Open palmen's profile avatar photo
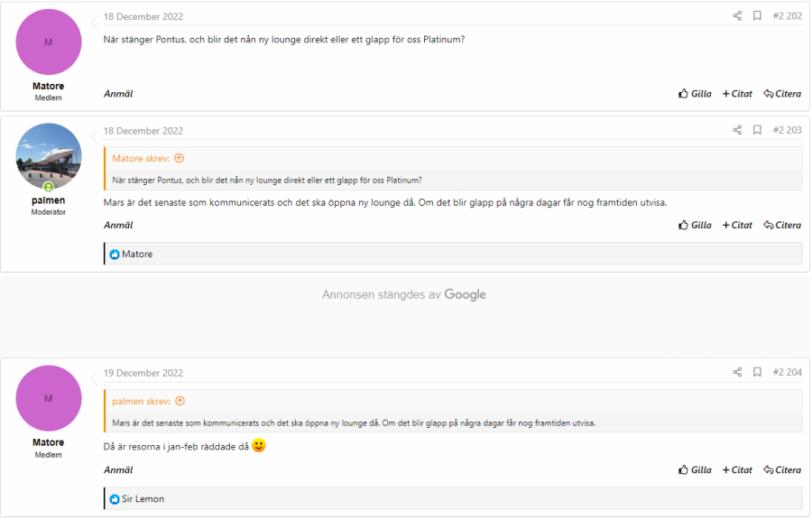The image size is (812, 520). click(49, 156)
